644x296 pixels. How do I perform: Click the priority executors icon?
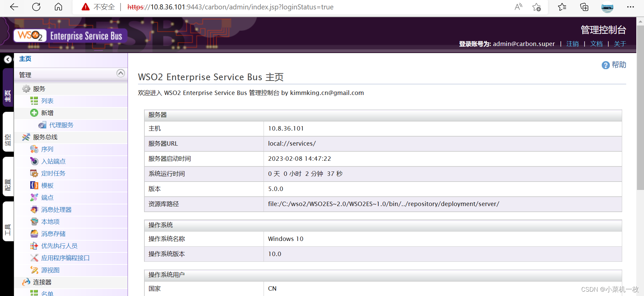coord(34,246)
